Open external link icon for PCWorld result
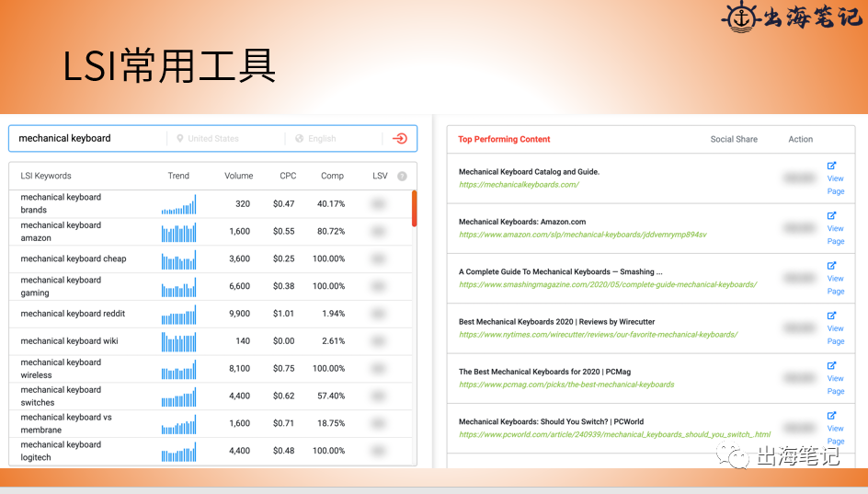 point(831,416)
